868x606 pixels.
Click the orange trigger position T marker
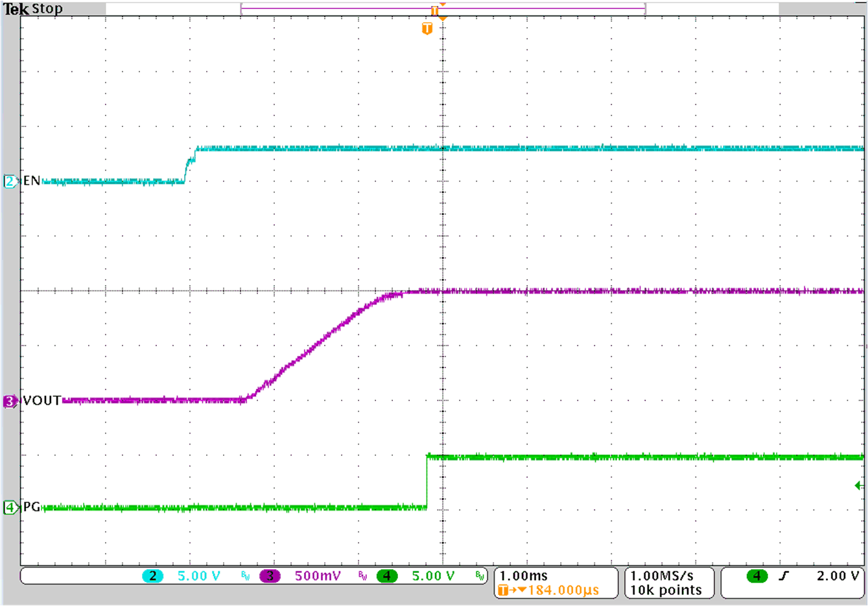pyautogui.click(x=427, y=29)
